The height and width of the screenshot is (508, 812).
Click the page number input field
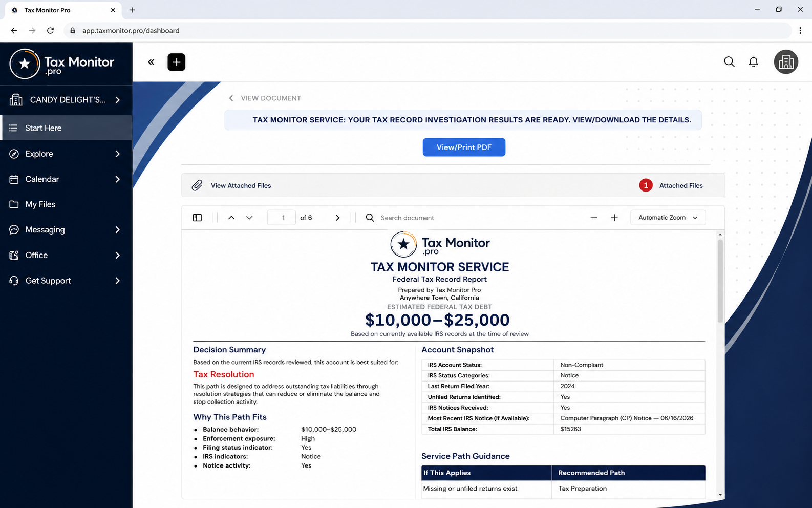coord(281,218)
